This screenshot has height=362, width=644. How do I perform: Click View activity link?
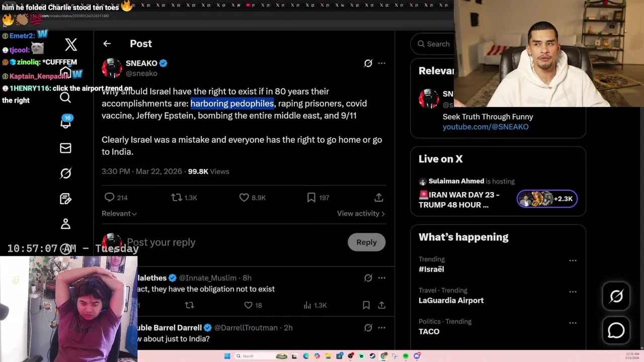(361, 214)
